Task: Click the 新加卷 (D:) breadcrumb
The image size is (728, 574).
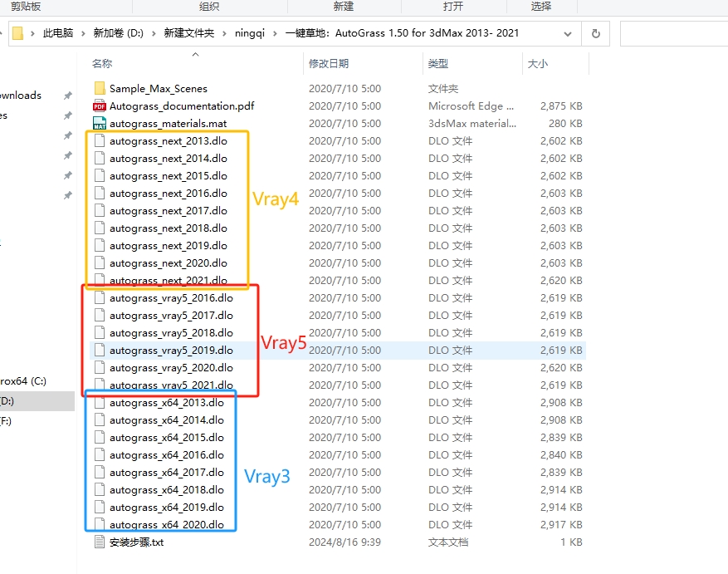Action: pyautogui.click(x=119, y=33)
